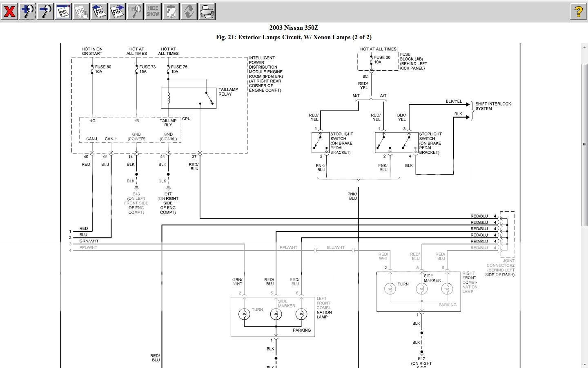Click the paint bucket toolbar icon
588x368 pixels.
tap(171, 11)
